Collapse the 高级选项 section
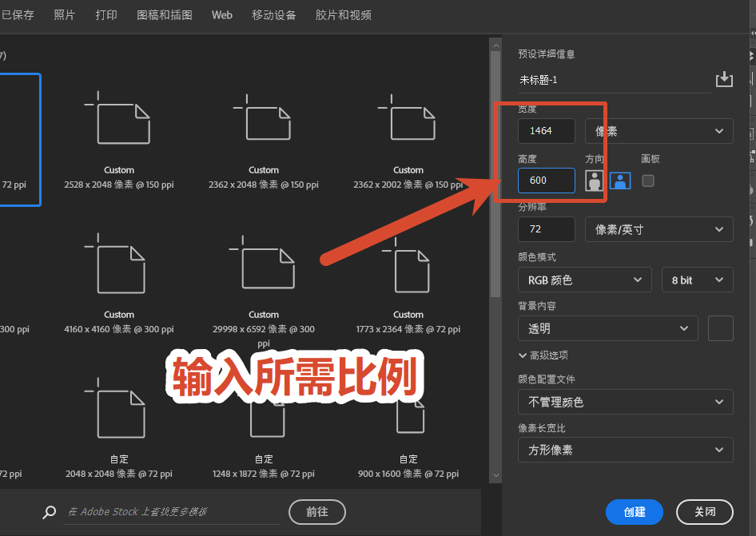 (543, 355)
